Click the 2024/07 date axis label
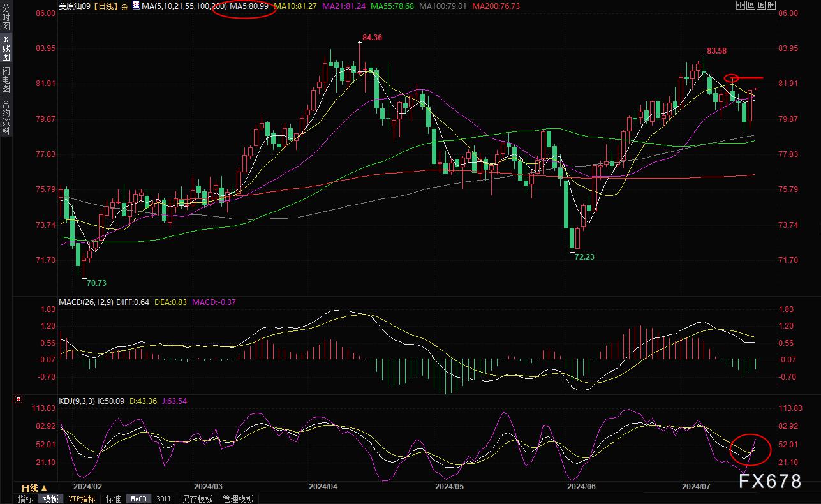 tap(695, 486)
